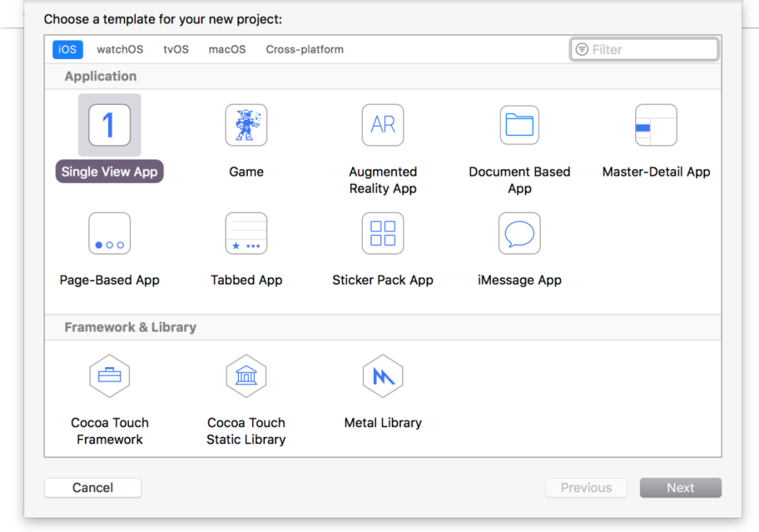Click the filter icon in search field
This screenshot has width=759, height=532.
(582, 50)
